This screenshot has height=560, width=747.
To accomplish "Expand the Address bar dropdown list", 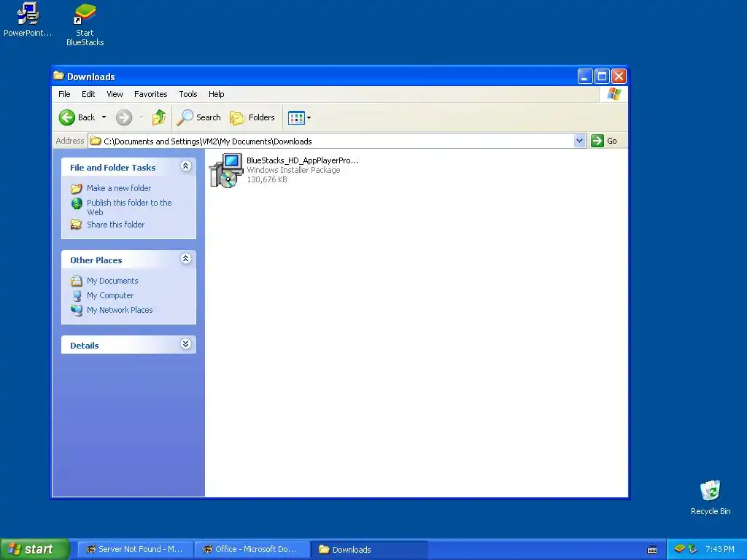I will click(579, 141).
